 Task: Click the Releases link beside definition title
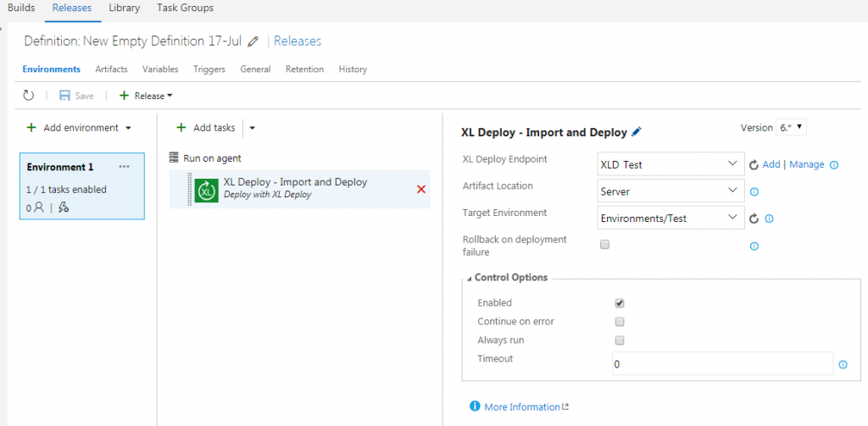click(298, 41)
